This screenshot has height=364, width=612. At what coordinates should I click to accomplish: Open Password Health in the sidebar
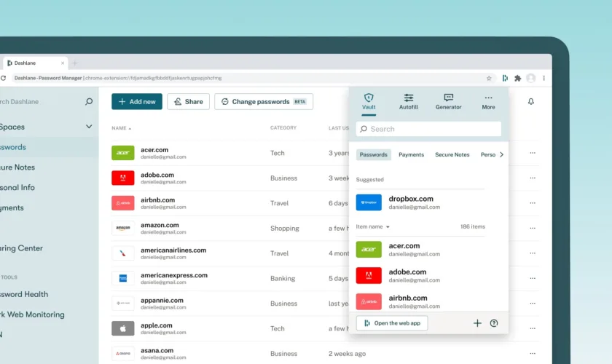tap(24, 294)
